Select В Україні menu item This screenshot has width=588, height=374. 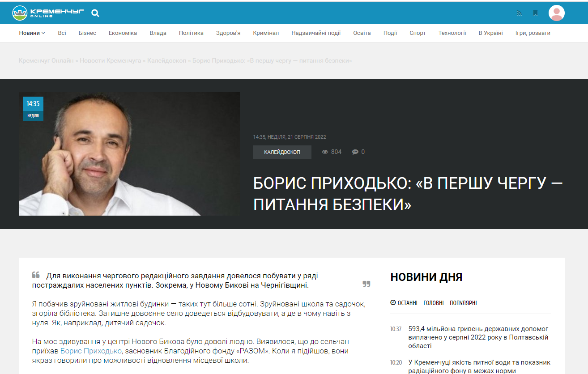tap(490, 33)
